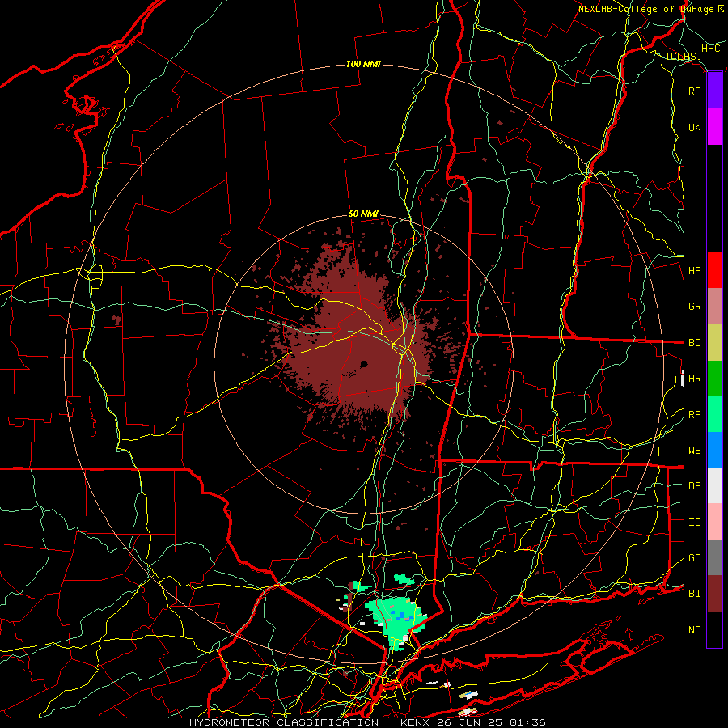Click the "HHC" product label

click(711, 49)
